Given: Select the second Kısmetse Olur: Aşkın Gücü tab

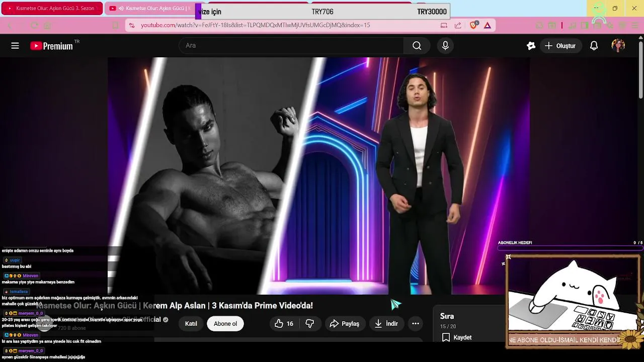Looking at the screenshot, I should [151, 9].
